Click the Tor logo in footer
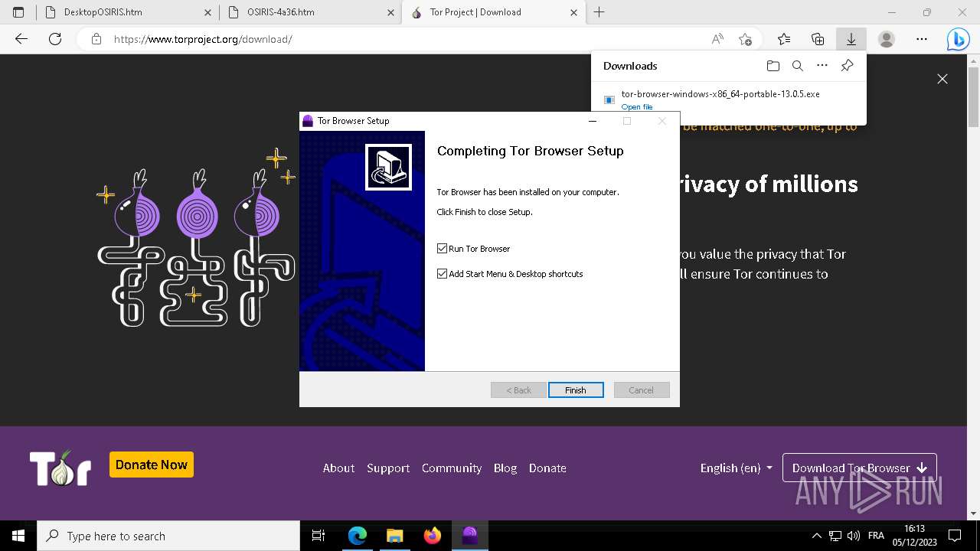This screenshot has height=551, width=980. 60,468
